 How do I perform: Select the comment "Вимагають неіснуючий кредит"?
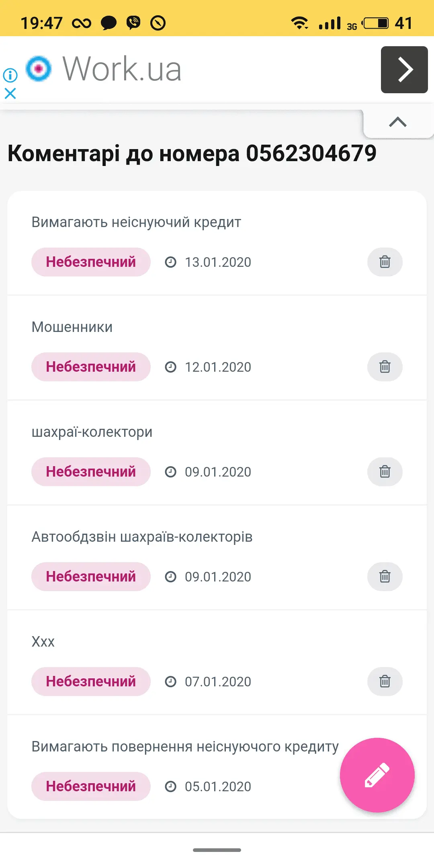(136, 222)
